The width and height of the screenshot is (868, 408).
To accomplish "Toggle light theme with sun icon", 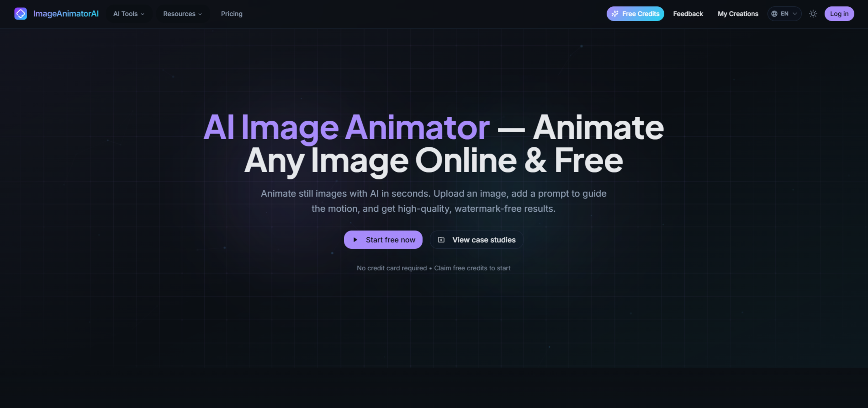I will 813,14.
